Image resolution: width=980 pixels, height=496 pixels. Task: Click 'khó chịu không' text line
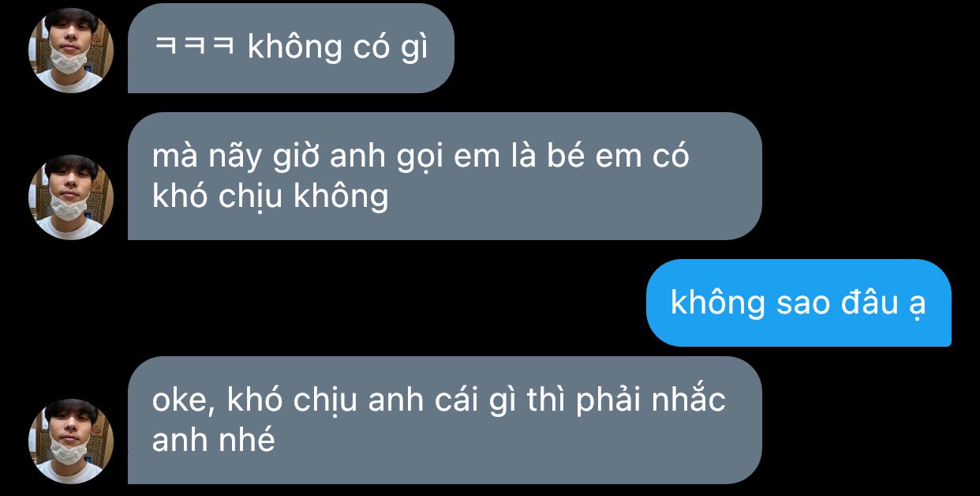270,196
